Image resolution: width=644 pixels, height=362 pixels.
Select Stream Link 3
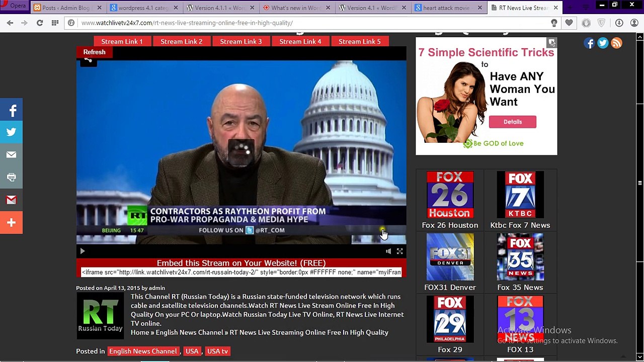[x=240, y=41]
